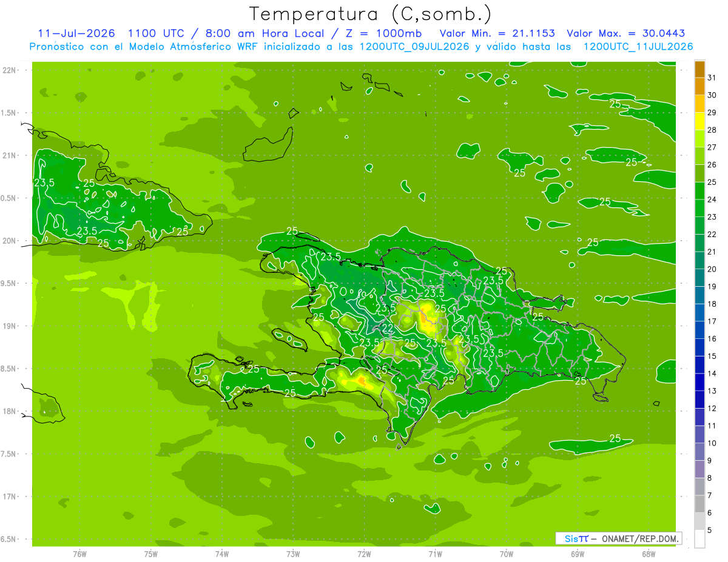The image size is (728, 562).
Task: Click the 18N latitude axis label
Action: coord(10,411)
